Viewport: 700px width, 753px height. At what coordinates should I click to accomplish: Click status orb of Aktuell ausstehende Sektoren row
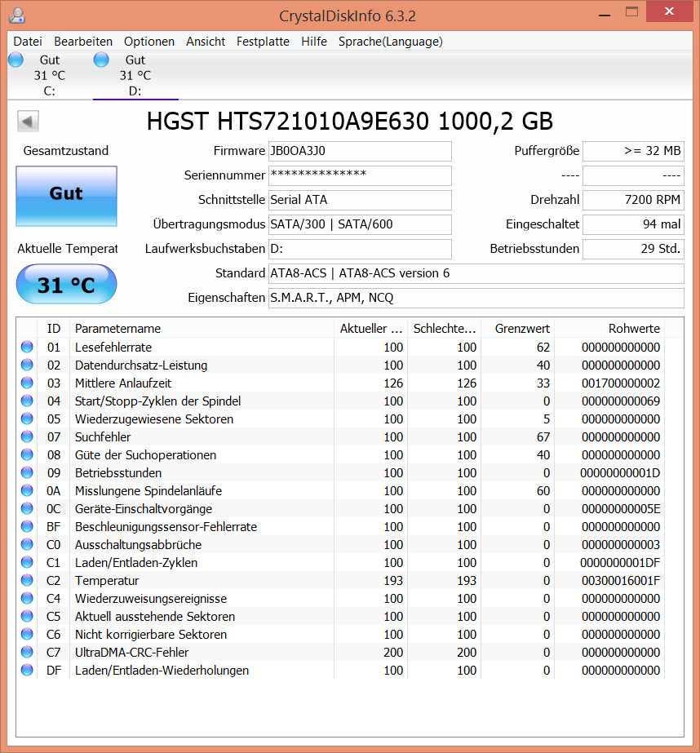click(28, 616)
